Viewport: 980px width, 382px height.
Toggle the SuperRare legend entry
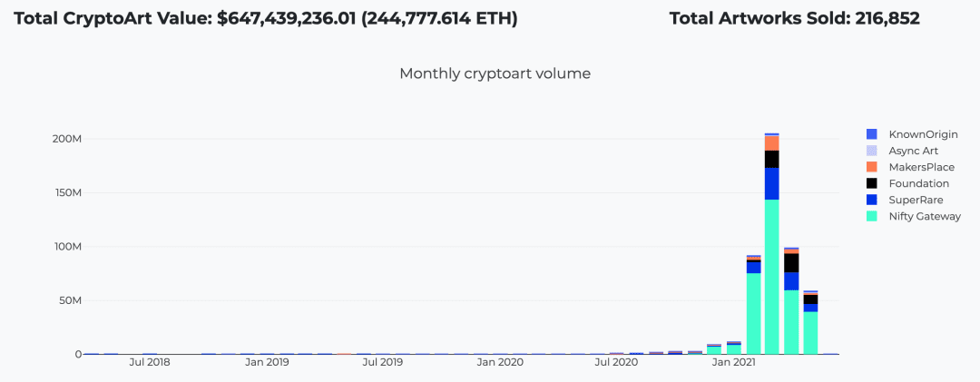(905, 200)
